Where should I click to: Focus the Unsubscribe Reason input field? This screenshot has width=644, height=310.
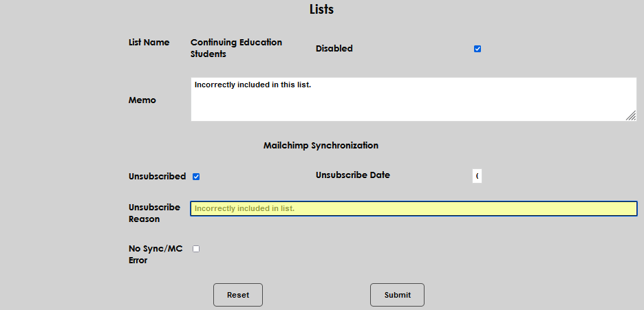414,208
